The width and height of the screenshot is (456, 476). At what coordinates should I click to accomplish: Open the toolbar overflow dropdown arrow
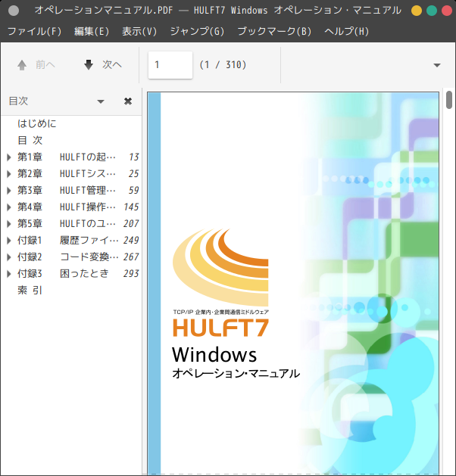tap(437, 65)
